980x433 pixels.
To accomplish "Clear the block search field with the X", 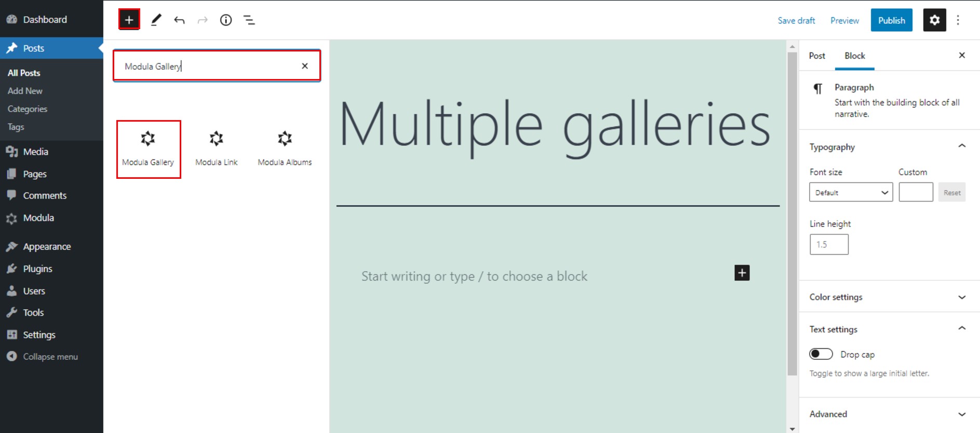I will tap(305, 65).
